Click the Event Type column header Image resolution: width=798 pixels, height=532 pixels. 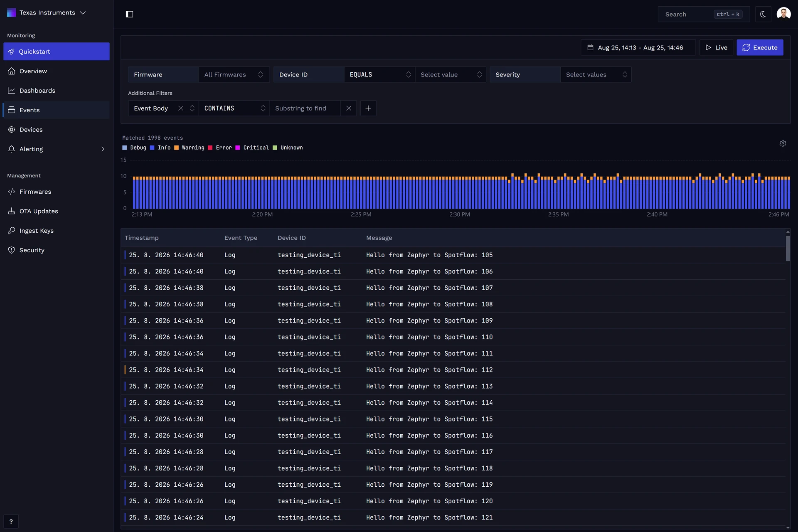click(x=241, y=238)
